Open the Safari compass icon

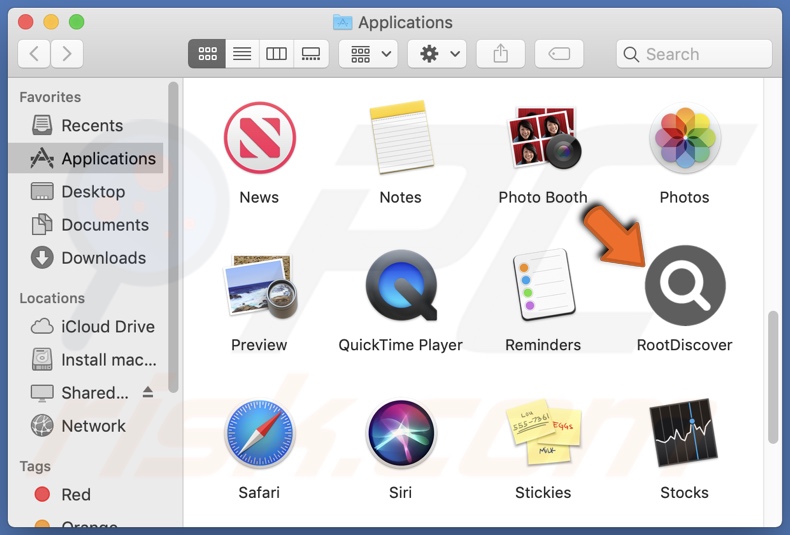259,434
